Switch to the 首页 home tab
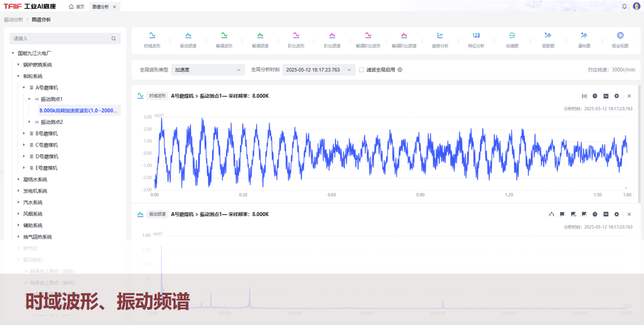The image size is (644, 325). [76, 7]
